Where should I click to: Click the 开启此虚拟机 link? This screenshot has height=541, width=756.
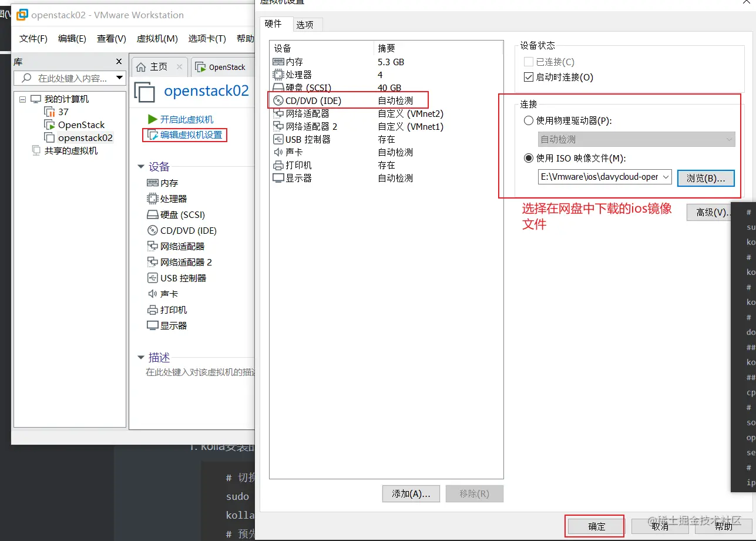pyautogui.click(x=187, y=119)
